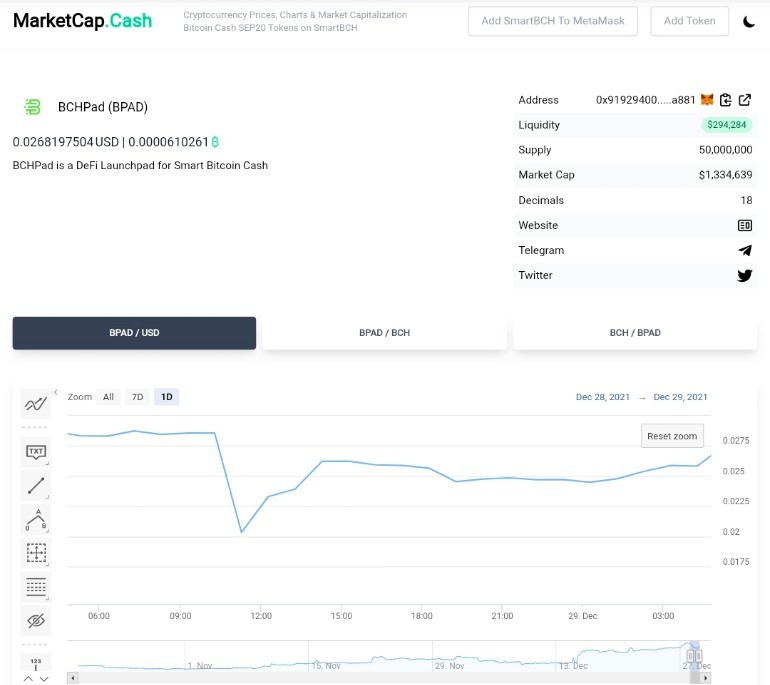
Task: Toggle annotations visibility eye icon
Action: (x=36, y=621)
